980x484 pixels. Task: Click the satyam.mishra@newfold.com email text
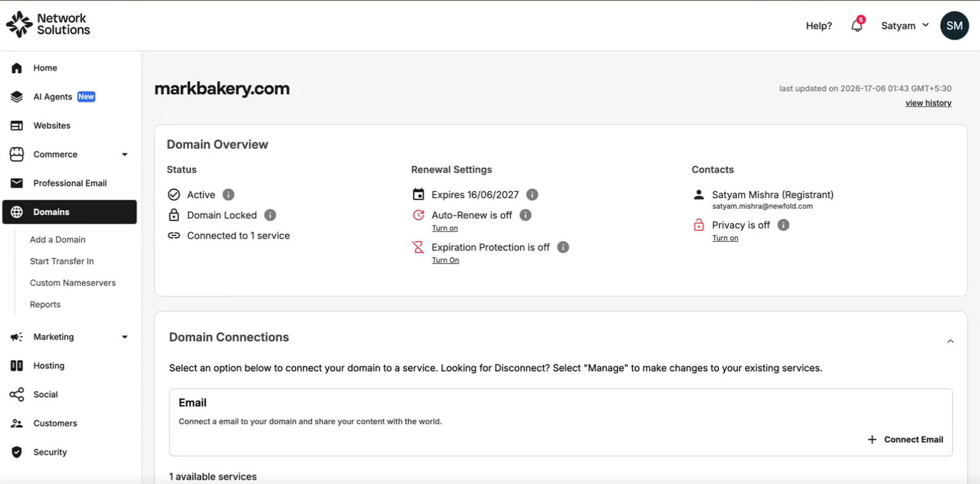(762, 206)
